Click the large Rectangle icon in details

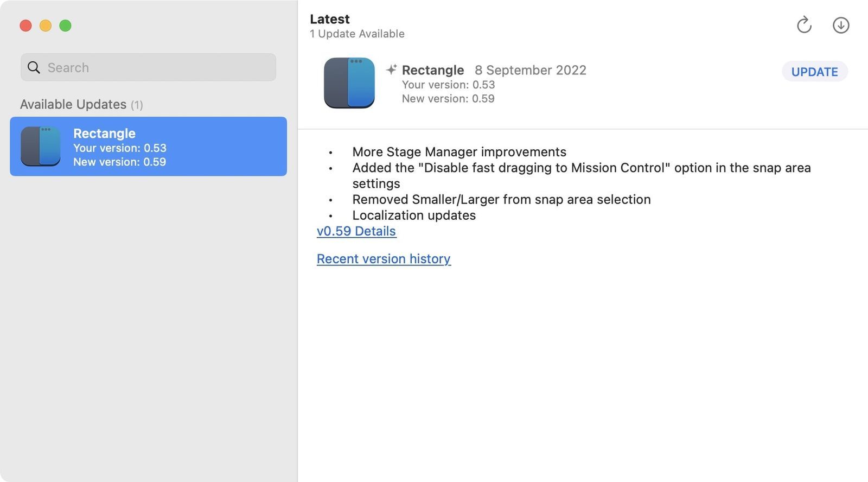click(349, 83)
